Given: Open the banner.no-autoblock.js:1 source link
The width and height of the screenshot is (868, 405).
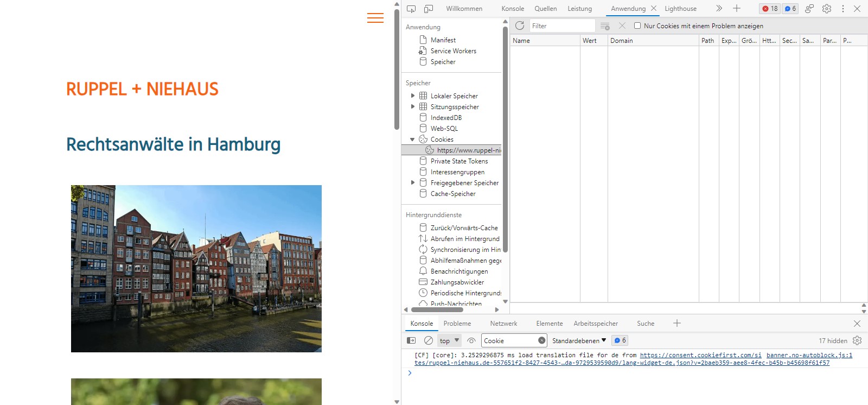Looking at the screenshot, I should [809, 355].
